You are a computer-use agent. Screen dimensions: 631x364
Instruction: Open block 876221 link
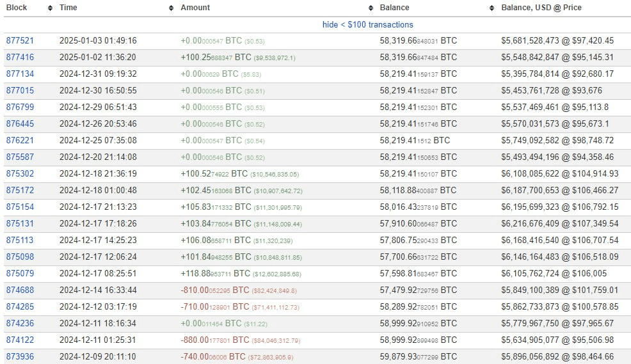click(x=20, y=140)
